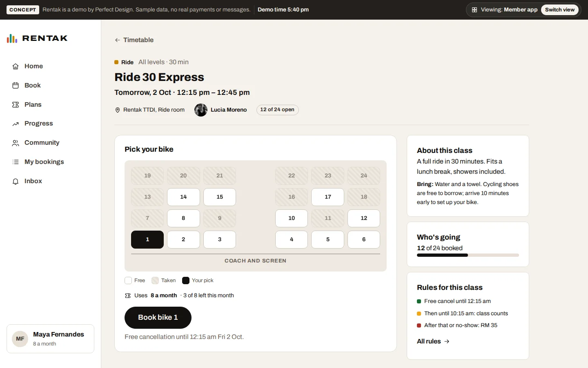Click the Inbox bell icon
588x368 pixels.
[16, 181]
